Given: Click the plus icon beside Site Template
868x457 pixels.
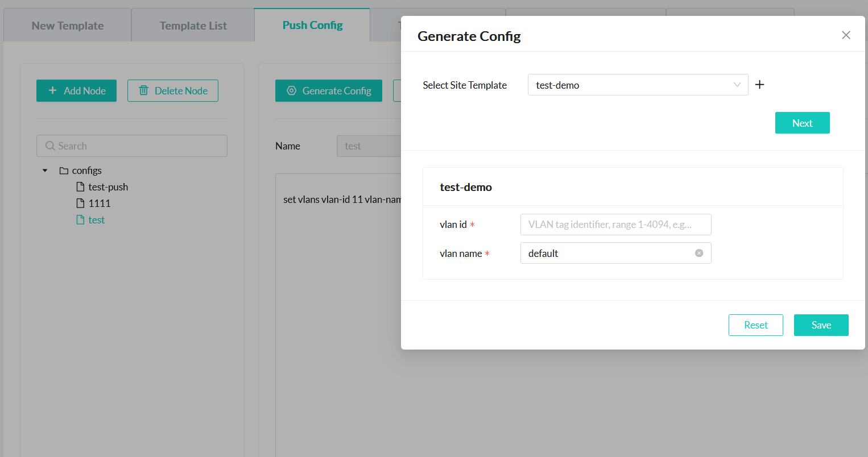Looking at the screenshot, I should (x=759, y=85).
